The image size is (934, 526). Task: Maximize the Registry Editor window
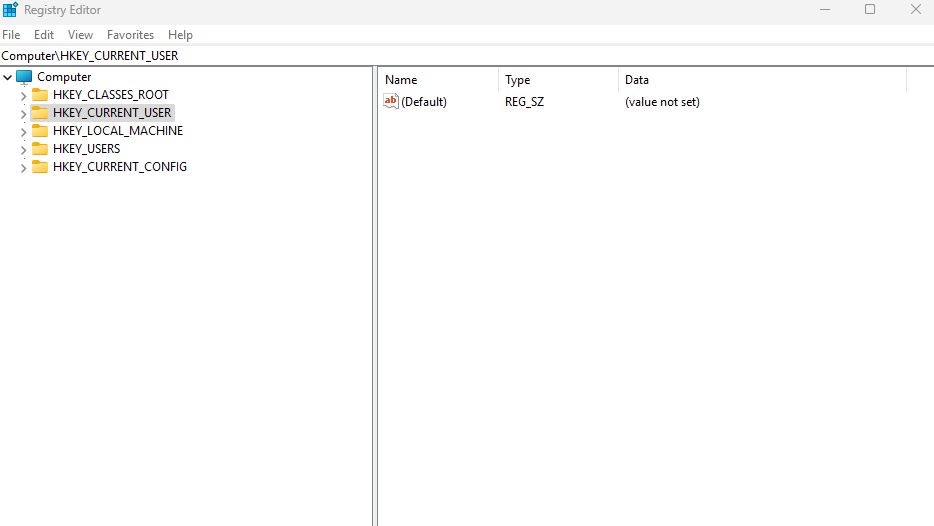point(870,10)
